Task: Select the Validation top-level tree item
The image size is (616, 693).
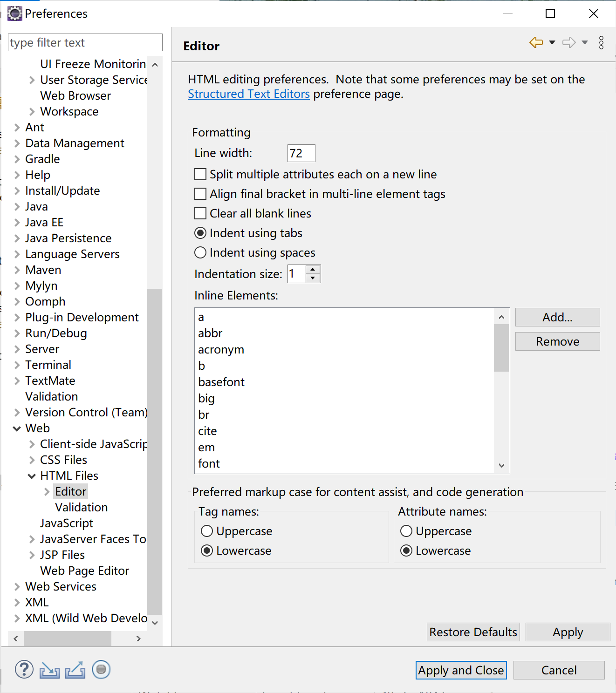Action: pos(52,396)
